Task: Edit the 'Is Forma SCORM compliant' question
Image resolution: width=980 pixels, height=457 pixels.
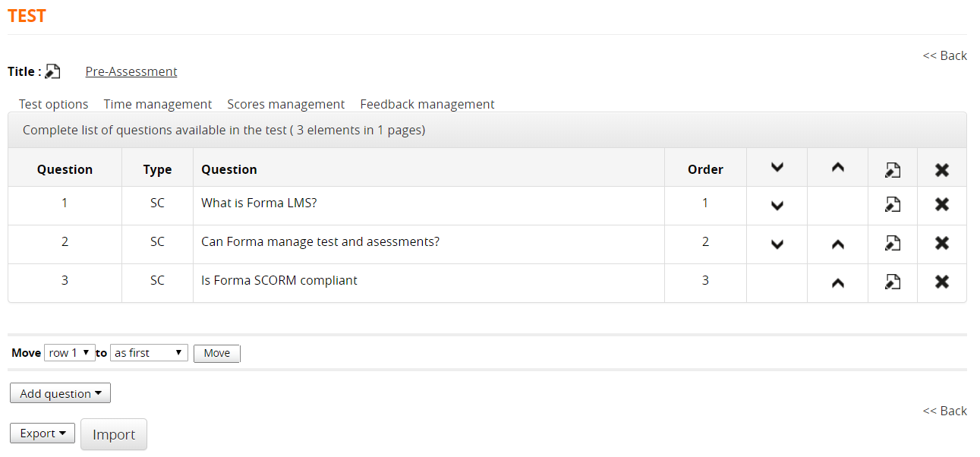Action: [893, 282]
